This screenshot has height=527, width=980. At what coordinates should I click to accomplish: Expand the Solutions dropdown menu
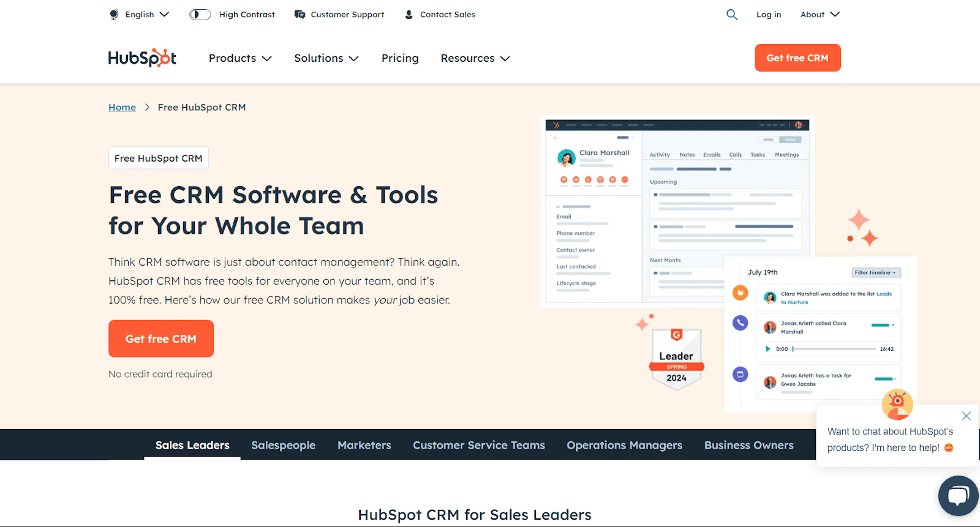click(x=326, y=58)
